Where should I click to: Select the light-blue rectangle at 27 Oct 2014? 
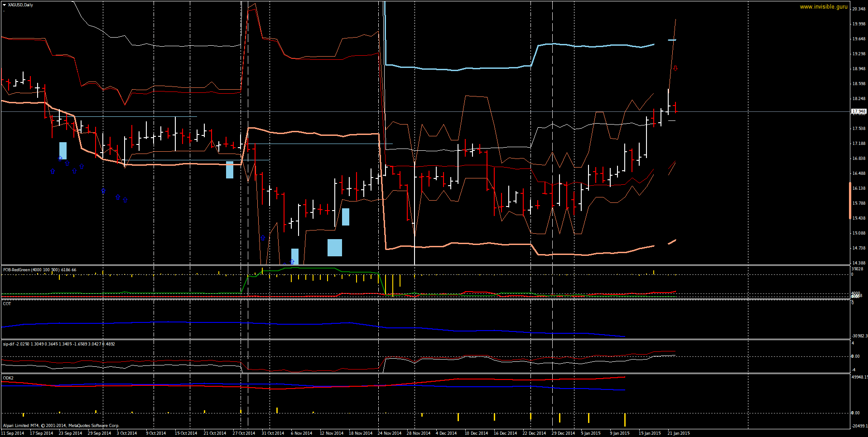pyautogui.click(x=230, y=170)
